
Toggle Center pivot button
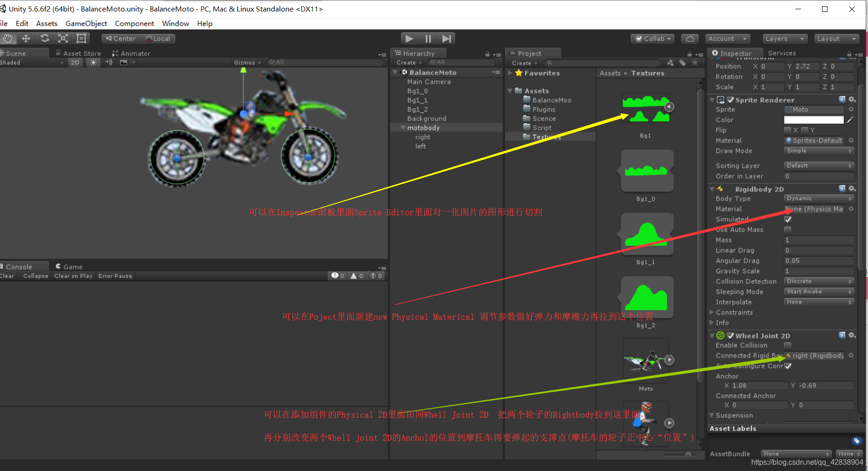[121, 39]
